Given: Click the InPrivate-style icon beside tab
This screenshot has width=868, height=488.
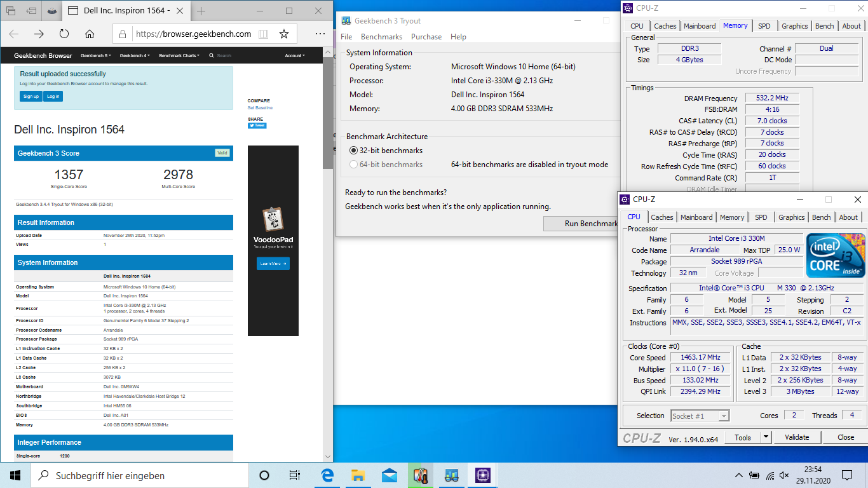Looking at the screenshot, I should click(x=51, y=11).
